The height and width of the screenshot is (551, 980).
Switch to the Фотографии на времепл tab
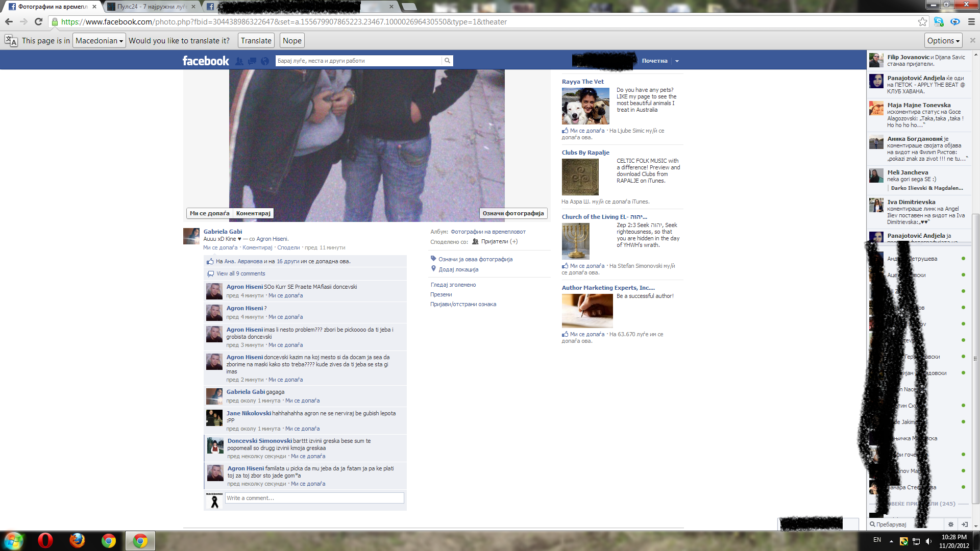point(53,7)
